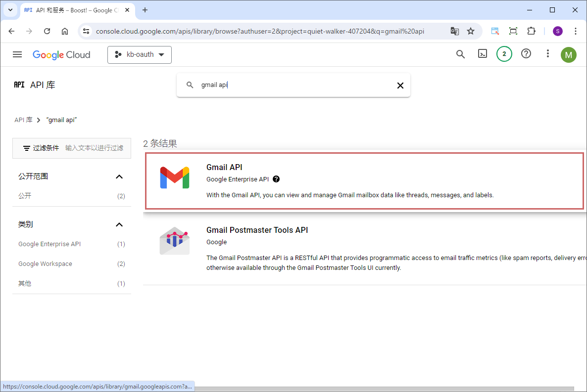Open the help question mark menu
The height and width of the screenshot is (392, 587).
point(526,54)
